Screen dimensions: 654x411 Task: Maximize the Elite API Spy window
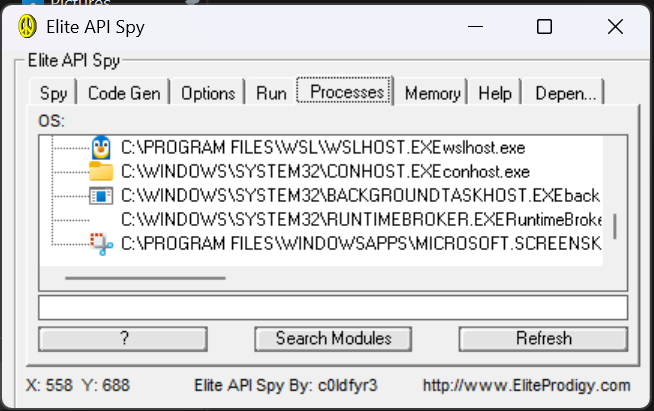pos(544,27)
